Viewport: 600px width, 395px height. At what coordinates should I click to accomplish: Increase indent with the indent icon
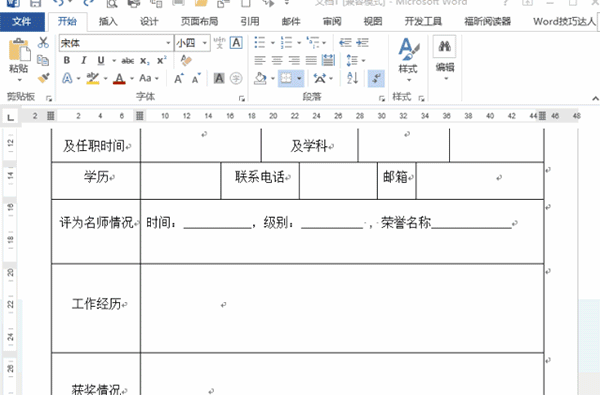(362, 42)
